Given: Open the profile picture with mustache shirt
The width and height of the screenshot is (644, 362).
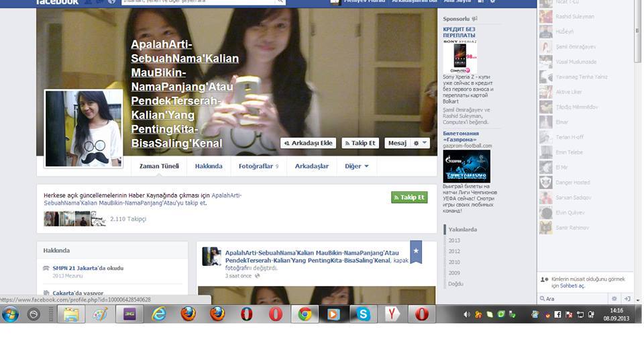Looking at the screenshot, I should tap(84, 129).
